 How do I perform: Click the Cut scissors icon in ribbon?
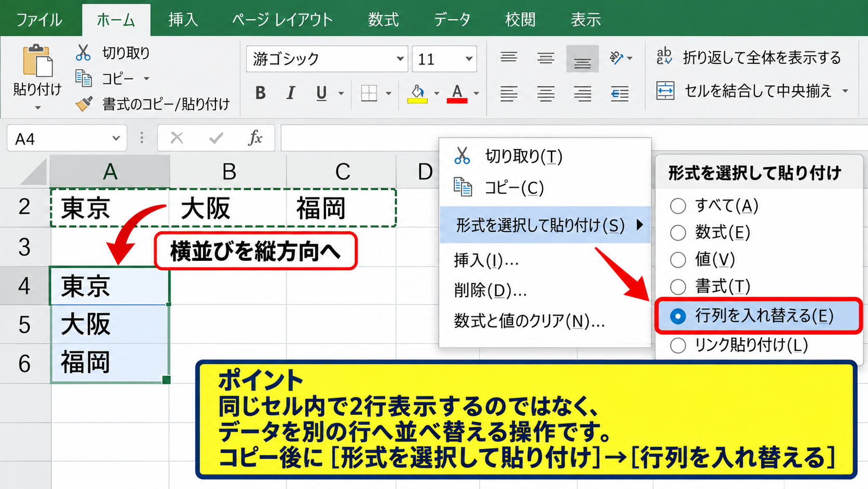coord(83,52)
